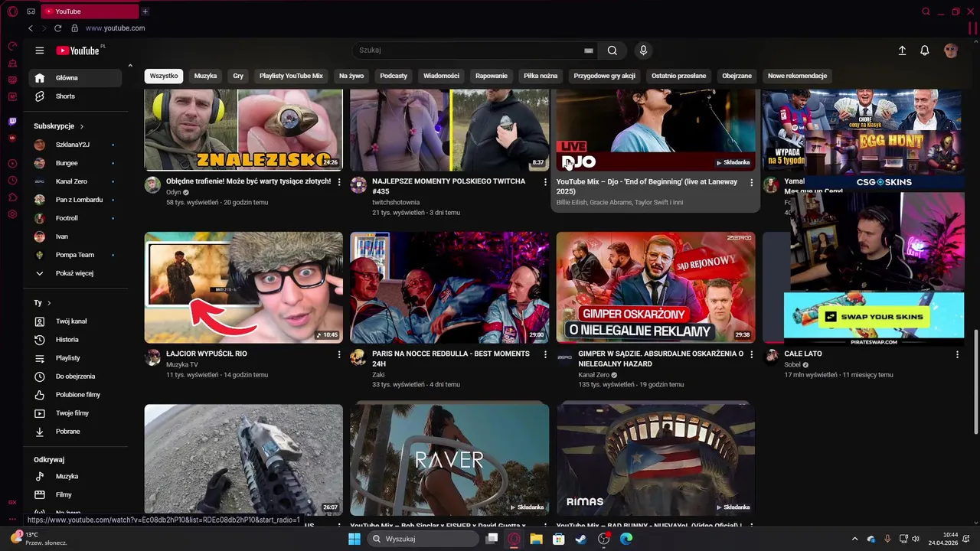The width and height of the screenshot is (980, 551).
Task: Open the SzklanaY2J subscription
Action: pos(75,145)
